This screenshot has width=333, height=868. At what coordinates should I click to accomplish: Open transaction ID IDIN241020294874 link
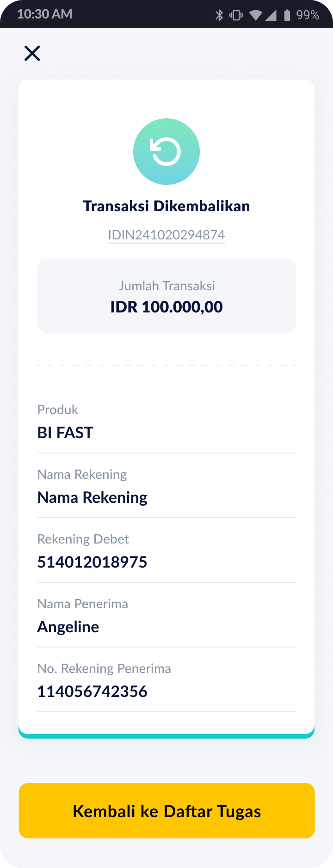166,235
